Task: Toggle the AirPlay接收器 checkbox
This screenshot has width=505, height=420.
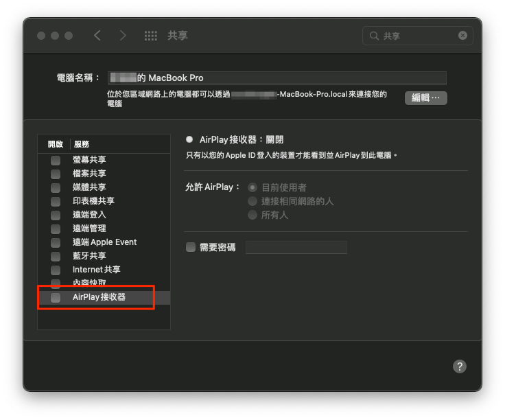Action: (x=56, y=297)
